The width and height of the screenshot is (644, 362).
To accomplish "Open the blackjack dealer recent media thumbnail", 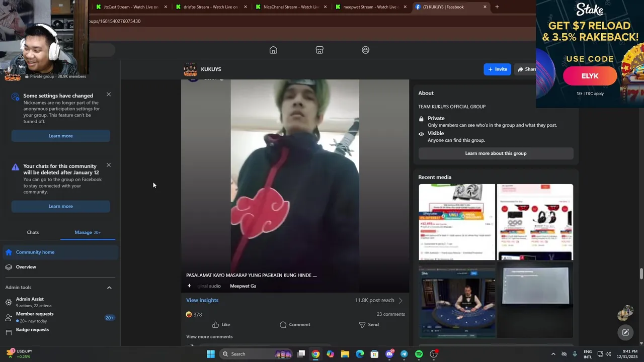I will (x=457, y=300).
